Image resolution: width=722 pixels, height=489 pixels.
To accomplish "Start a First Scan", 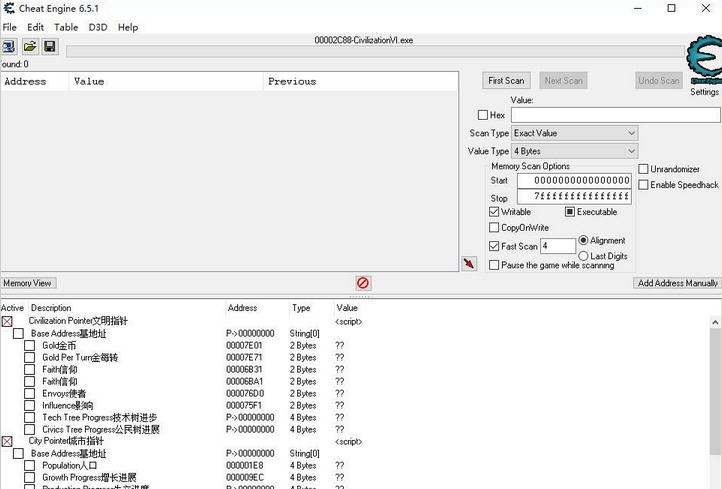I will [x=506, y=81].
